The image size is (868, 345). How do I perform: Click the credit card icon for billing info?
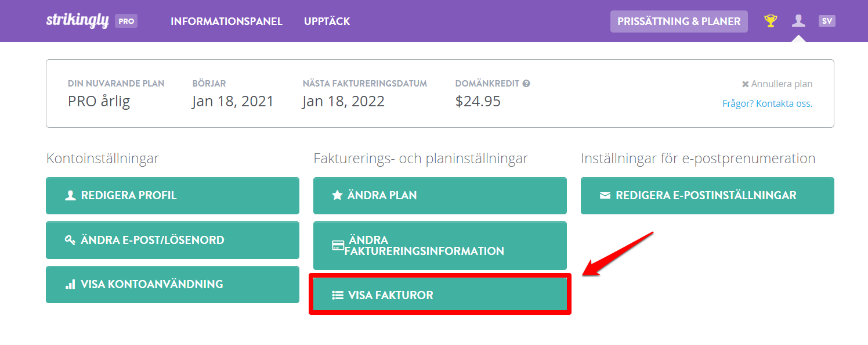(338, 246)
